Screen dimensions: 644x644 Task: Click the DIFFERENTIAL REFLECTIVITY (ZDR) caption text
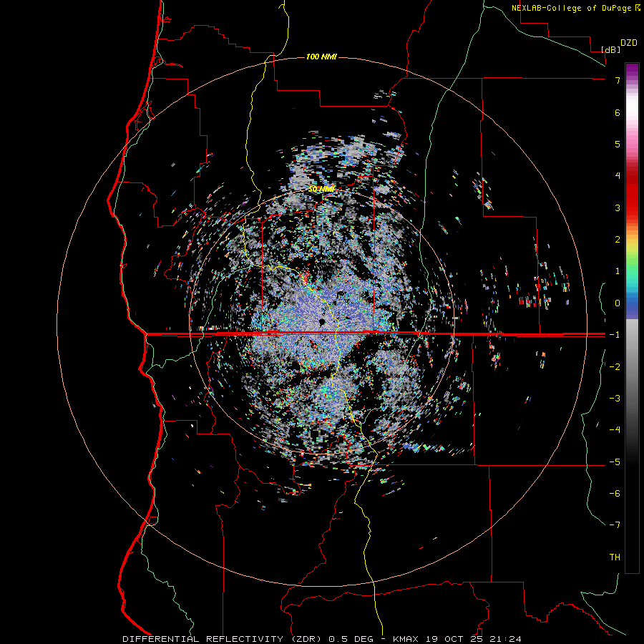pos(223,639)
